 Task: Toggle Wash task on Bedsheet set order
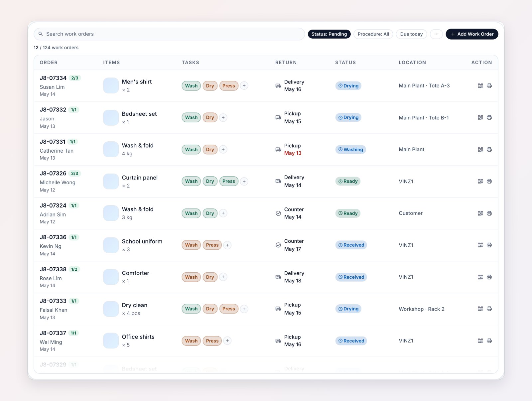191,118
